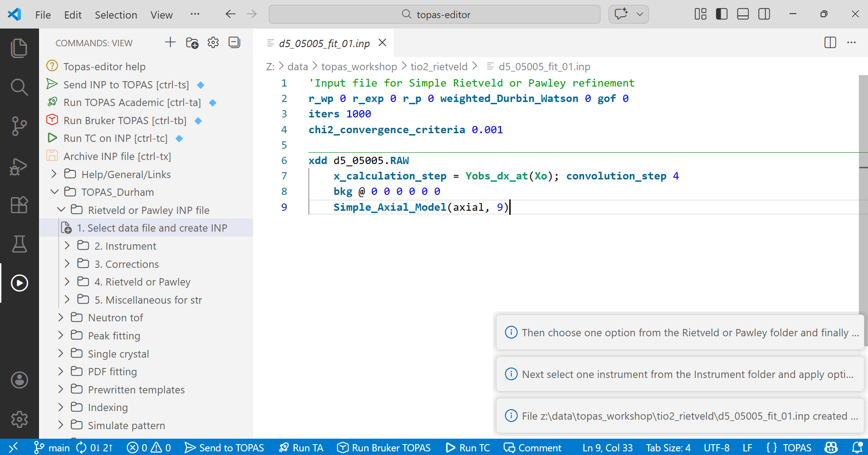Click the topas-editor command center search box
Viewport: 868px width, 455px height.
(434, 15)
